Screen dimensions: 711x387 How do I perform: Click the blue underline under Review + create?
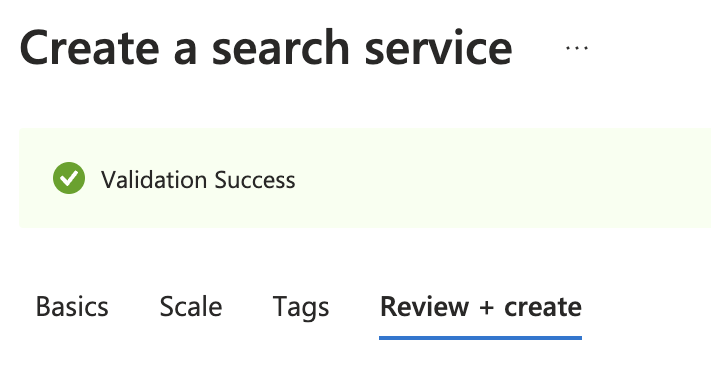click(481, 338)
